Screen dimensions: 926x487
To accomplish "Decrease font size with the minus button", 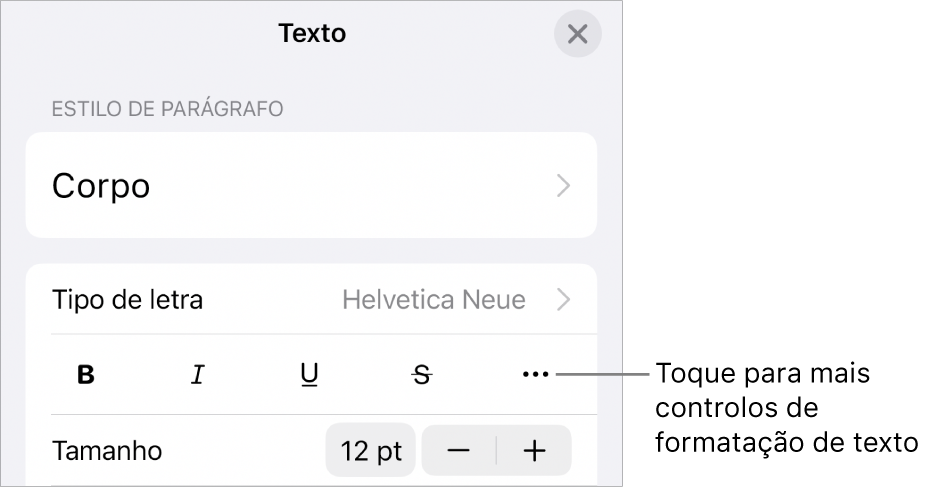I will click(459, 451).
